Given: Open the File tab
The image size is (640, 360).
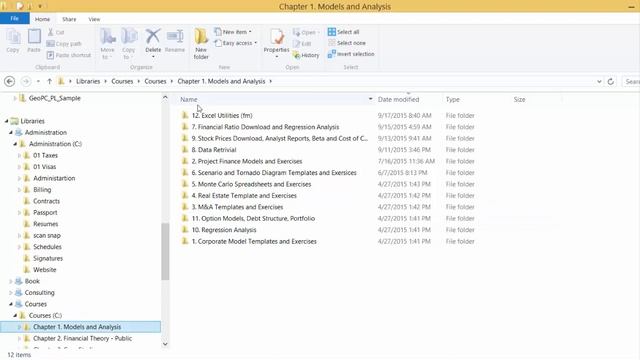Looking at the screenshot, I should coord(15,19).
